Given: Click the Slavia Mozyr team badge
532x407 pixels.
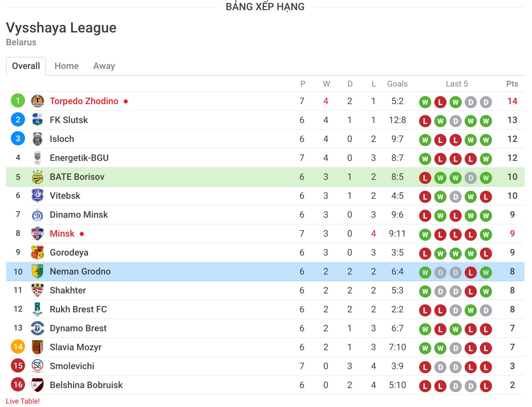Looking at the screenshot, I should pos(38,347).
